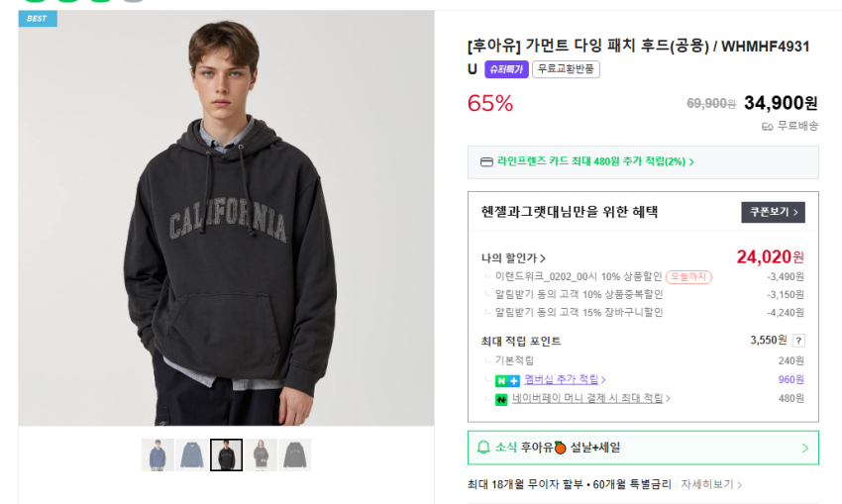Image resolution: width=842 pixels, height=504 pixels.
Task: Click the question mark help icon beside 3,550원
Action: click(x=798, y=341)
